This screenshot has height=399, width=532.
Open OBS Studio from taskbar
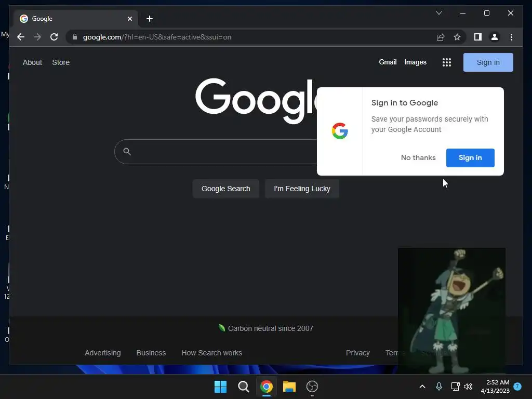pos(312,387)
